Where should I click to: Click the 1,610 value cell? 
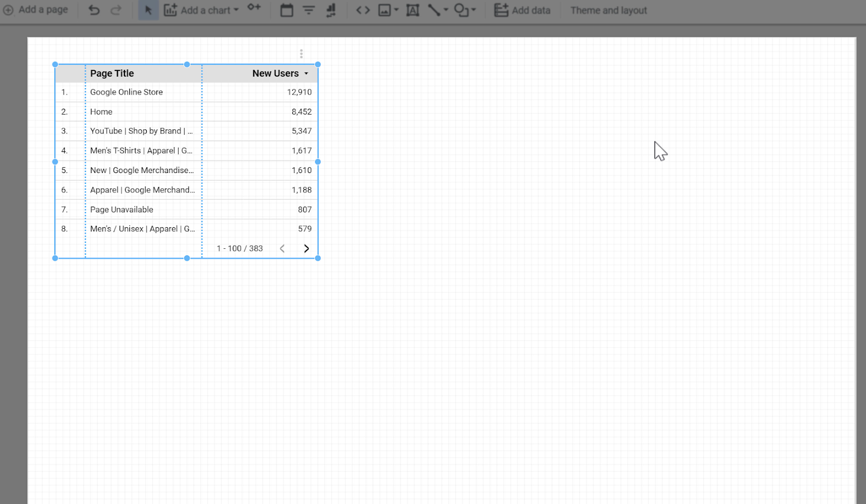[301, 170]
